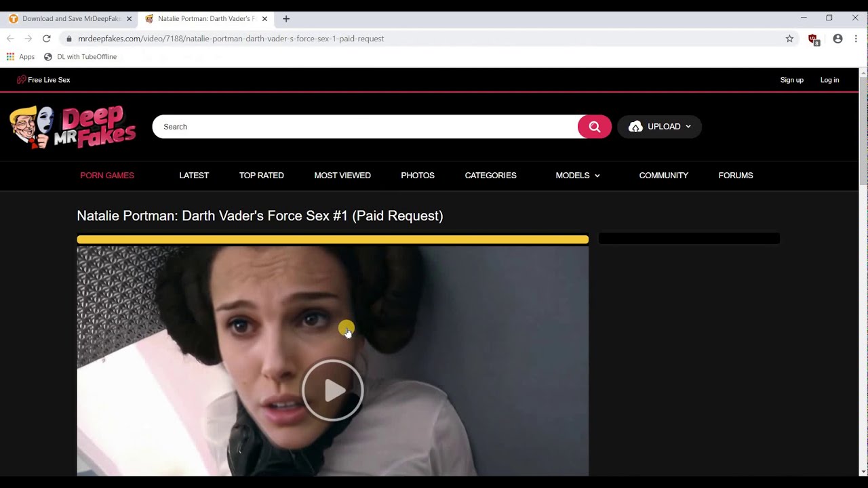Bookmark this page with the star icon

(x=789, y=39)
